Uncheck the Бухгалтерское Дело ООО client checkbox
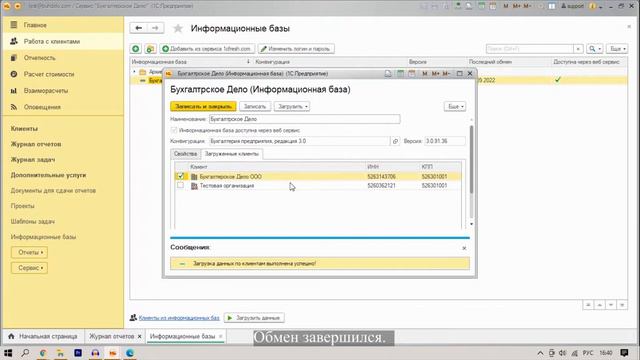 click(180, 176)
